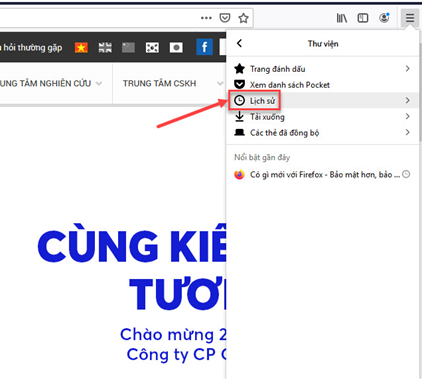This screenshot has height=380, width=422.
Task: Click the download arrow icon beside Tải xuống
Action: coord(239,116)
